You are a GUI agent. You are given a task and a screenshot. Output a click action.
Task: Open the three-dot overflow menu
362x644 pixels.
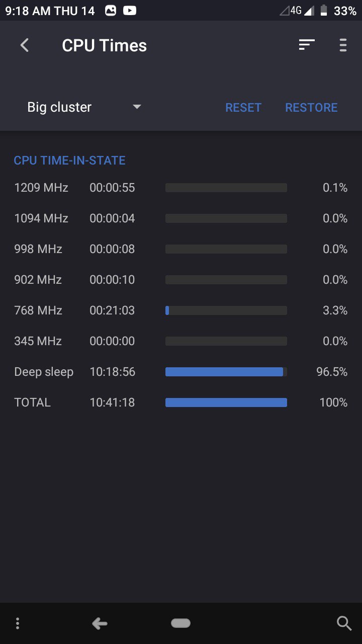(x=343, y=45)
